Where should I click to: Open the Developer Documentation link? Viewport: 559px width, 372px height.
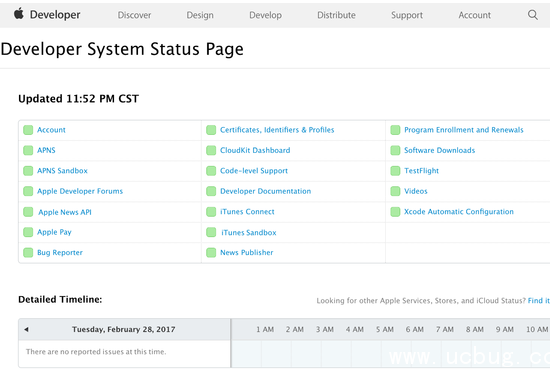coord(266,191)
